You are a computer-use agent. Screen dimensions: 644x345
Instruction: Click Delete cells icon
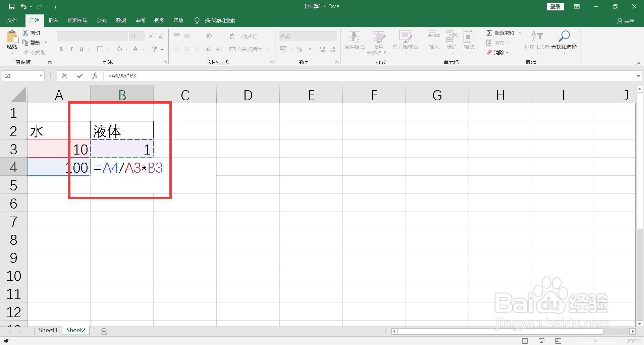point(452,36)
